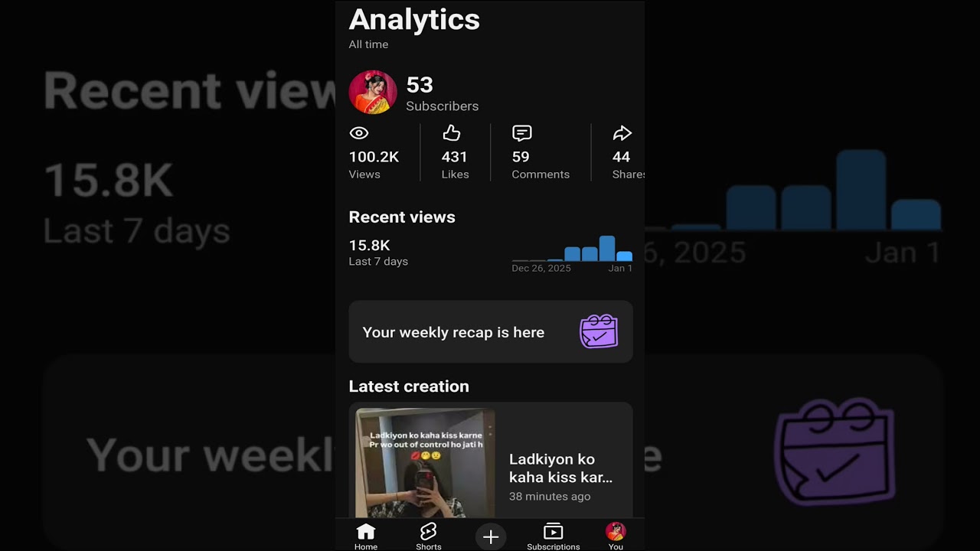Screen dimensions: 980x551
Task: Select the 59 Comments stat
Action: 541,165
